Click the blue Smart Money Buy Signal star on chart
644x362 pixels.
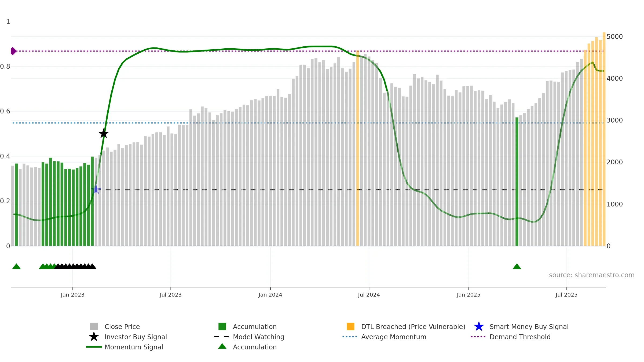96,190
